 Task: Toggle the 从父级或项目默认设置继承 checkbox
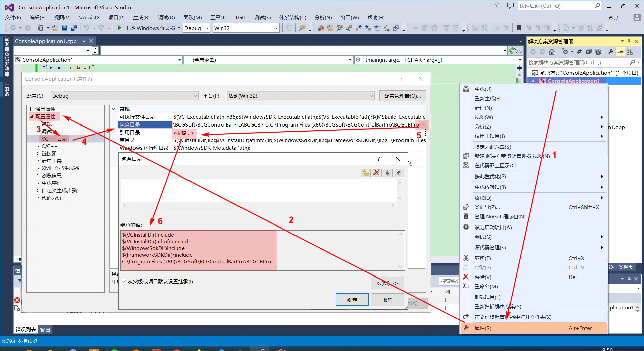[x=124, y=281]
